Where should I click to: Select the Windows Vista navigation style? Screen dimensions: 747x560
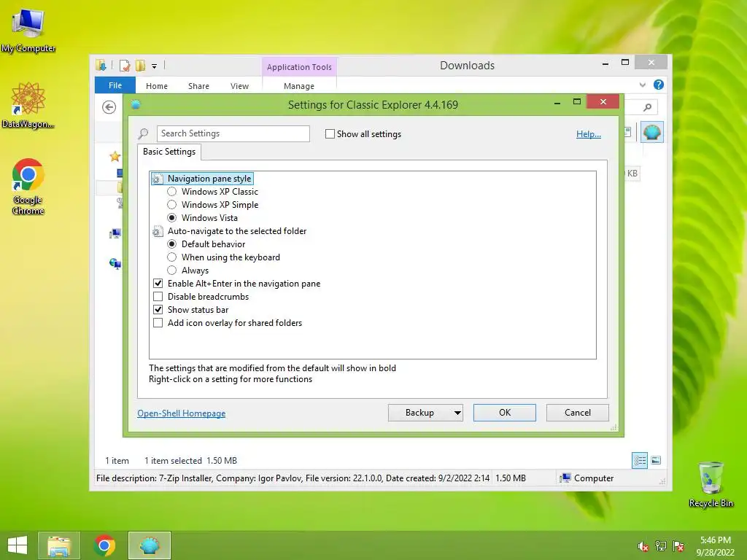click(x=172, y=217)
